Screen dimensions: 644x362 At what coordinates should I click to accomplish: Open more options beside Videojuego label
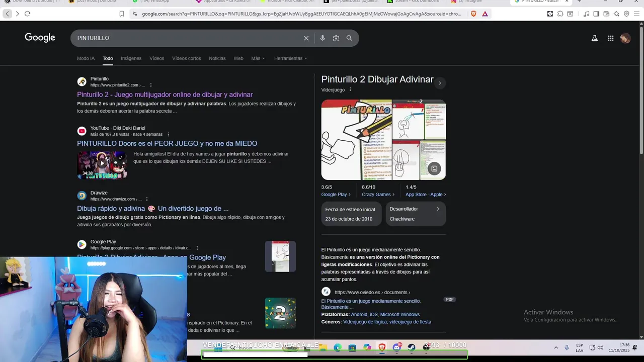[x=350, y=89]
